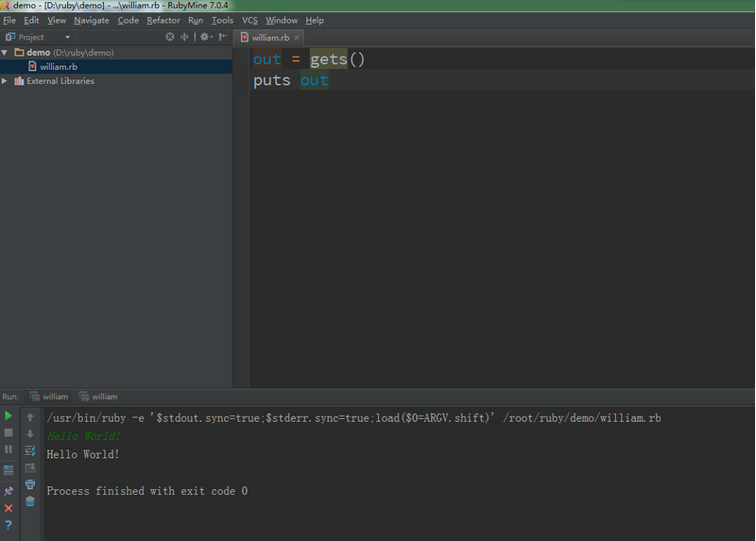Image resolution: width=756 pixels, height=541 pixels.
Task: Switch to the first william Run tab
Action: [x=49, y=397]
